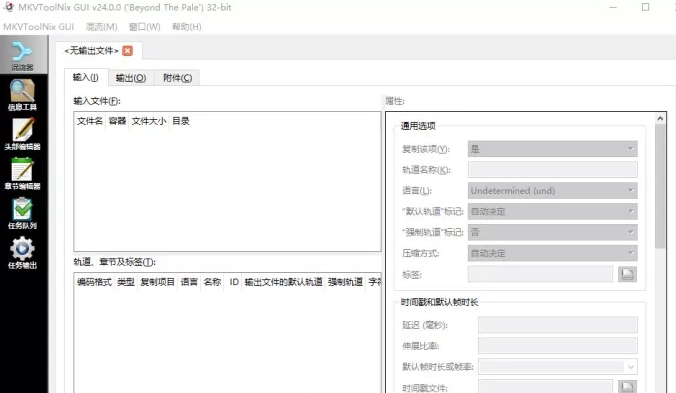Open the 压缩方式 compression dropdown
The image size is (676, 393).
tap(552, 253)
